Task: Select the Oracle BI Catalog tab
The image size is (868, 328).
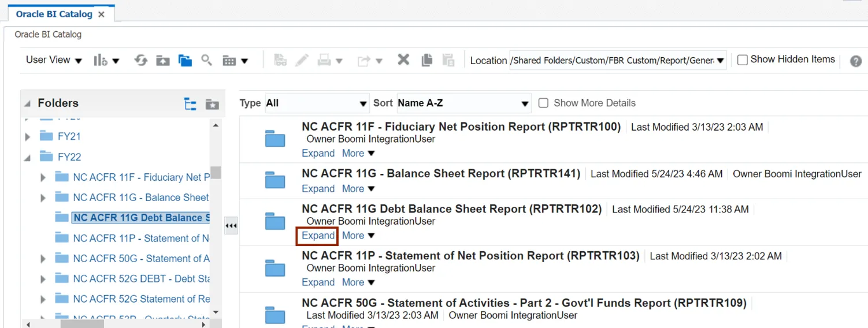Action: pyautogui.click(x=54, y=14)
